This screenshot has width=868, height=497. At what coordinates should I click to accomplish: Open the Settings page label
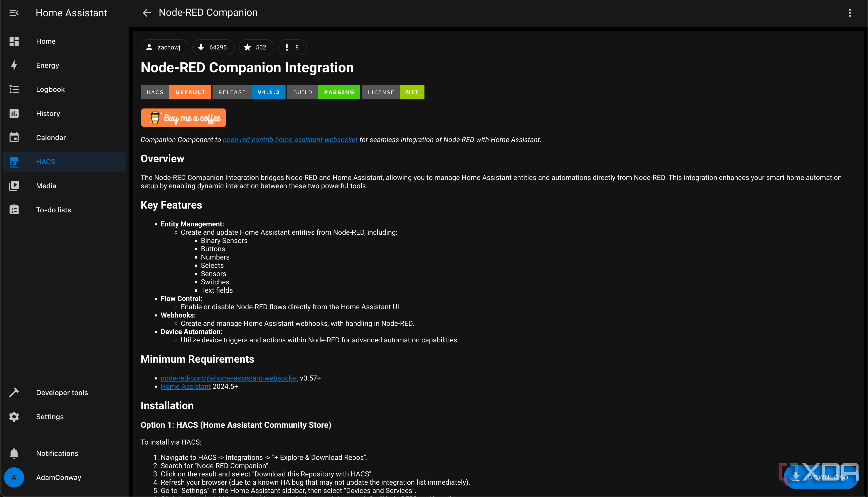[50, 416]
